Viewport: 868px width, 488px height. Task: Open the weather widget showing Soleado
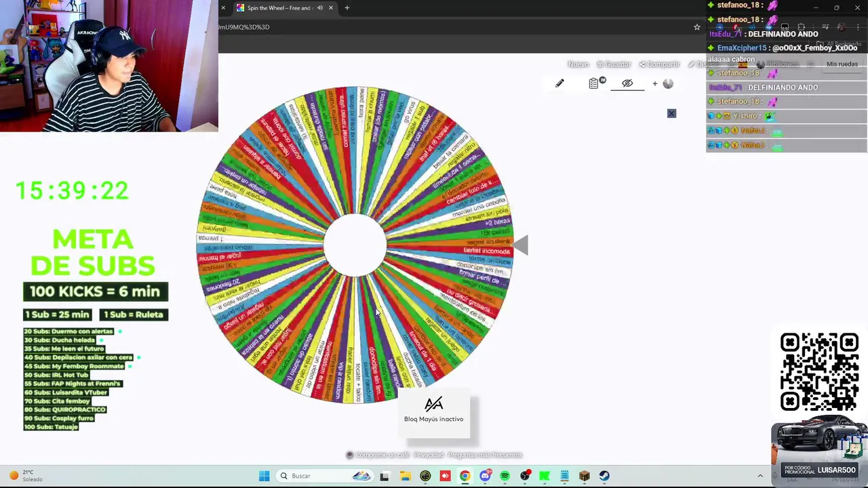27,476
